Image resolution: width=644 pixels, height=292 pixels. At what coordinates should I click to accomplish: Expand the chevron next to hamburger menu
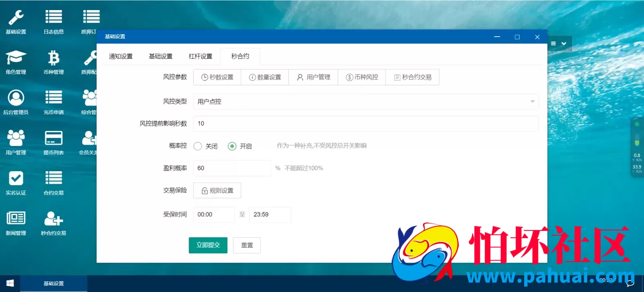pyautogui.click(x=564, y=43)
